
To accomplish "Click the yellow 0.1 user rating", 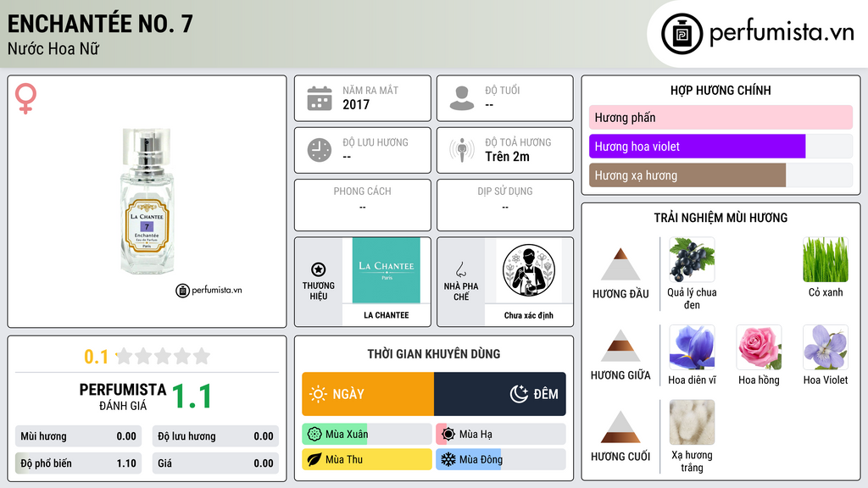I will pyautogui.click(x=97, y=357).
